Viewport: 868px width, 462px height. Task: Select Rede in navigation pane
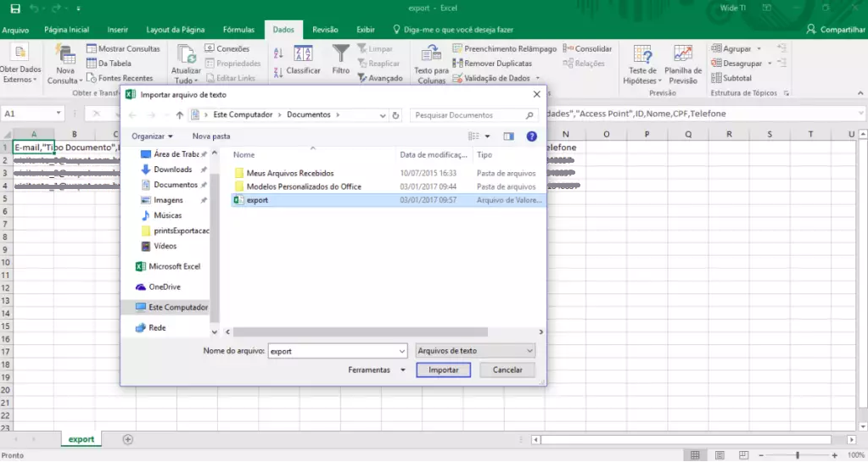click(150, 327)
